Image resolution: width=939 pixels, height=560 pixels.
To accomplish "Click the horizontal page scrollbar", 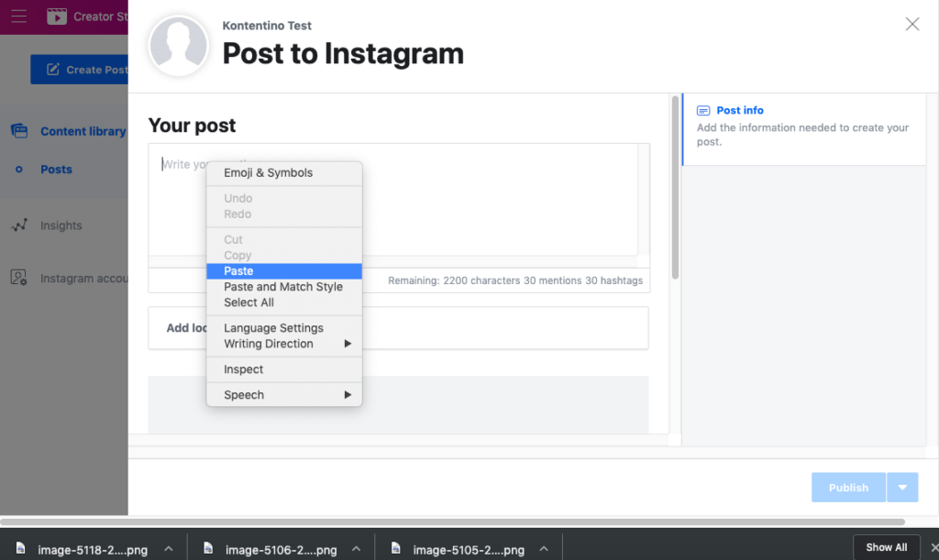I will tap(453, 522).
